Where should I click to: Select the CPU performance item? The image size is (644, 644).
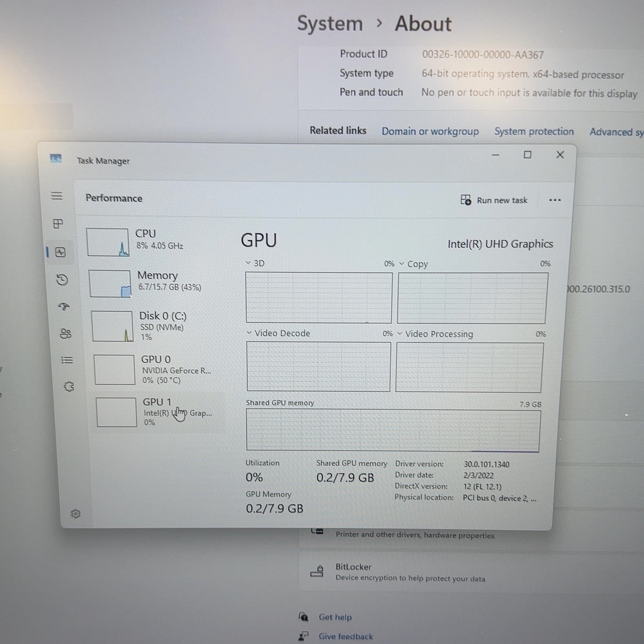point(152,242)
